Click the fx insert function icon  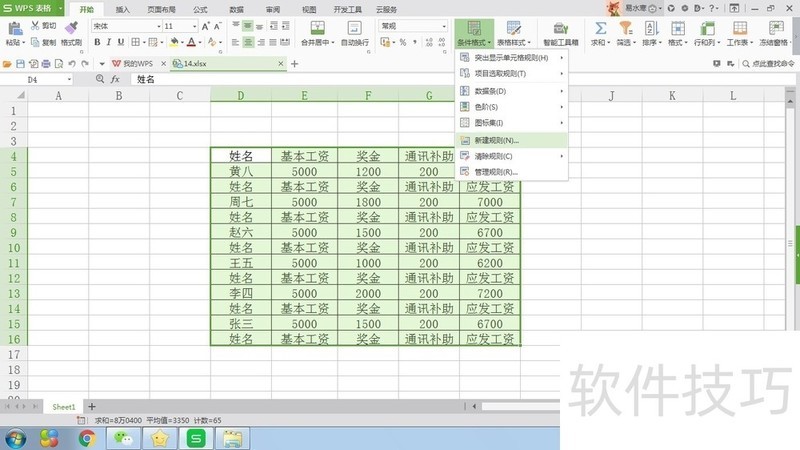[115, 80]
